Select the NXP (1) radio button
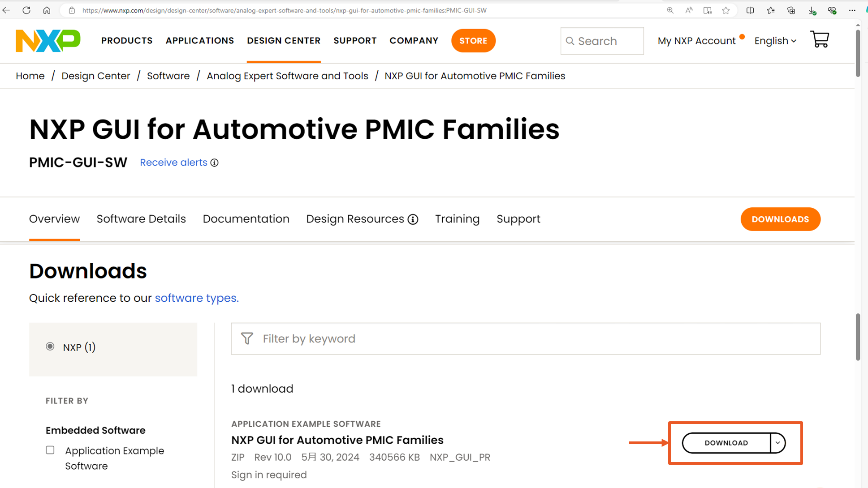This screenshot has width=868, height=488. coord(50,347)
